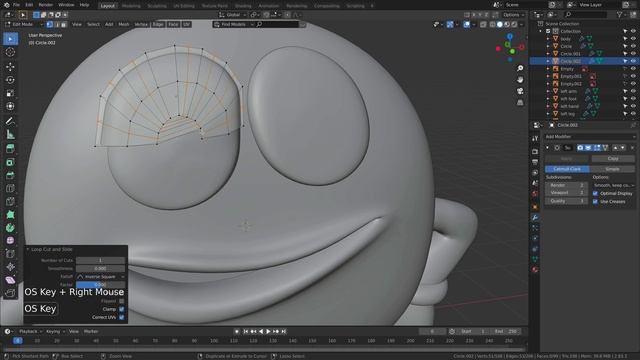Select the Select Box tool
The image size is (640, 360).
[x=10, y=39]
